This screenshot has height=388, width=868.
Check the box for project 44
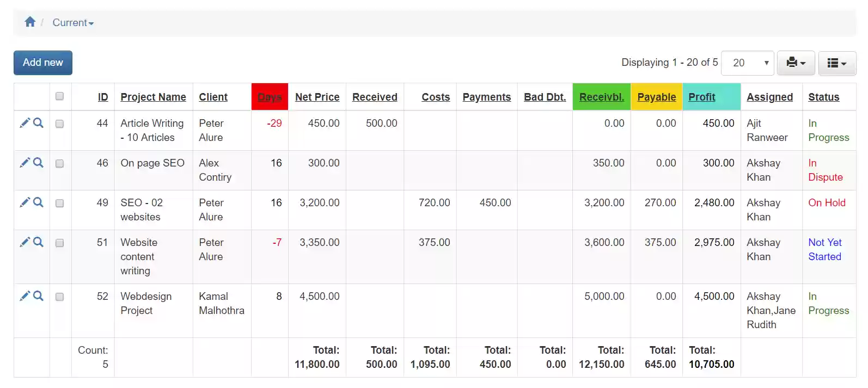tap(60, 124)
